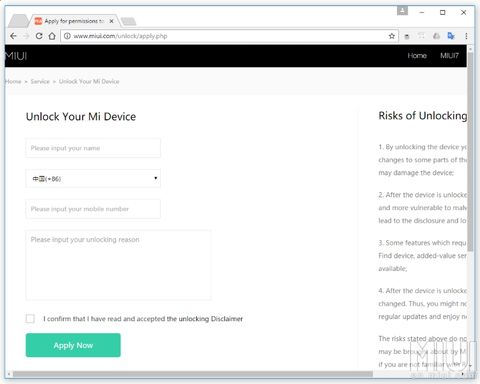480x384 pixels.
Task: Open Chrome three-dot menu
Action: tap(466, 36)
